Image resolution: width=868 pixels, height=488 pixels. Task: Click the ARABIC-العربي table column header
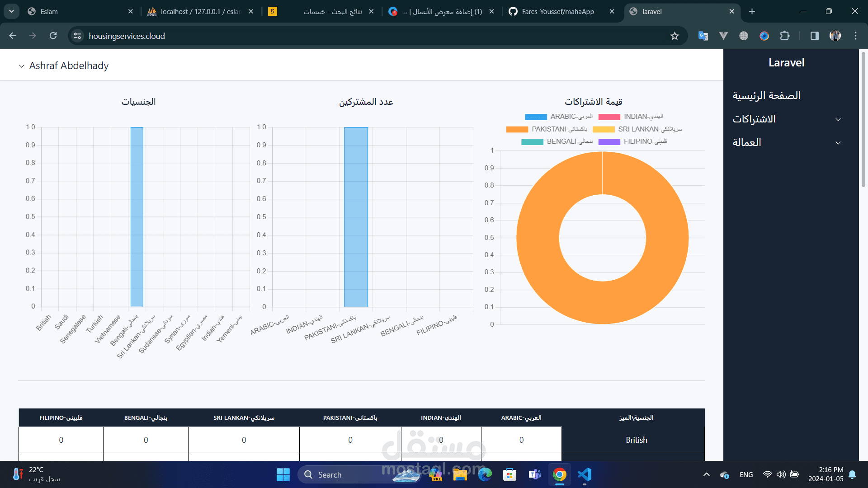[x=521, y=418]
